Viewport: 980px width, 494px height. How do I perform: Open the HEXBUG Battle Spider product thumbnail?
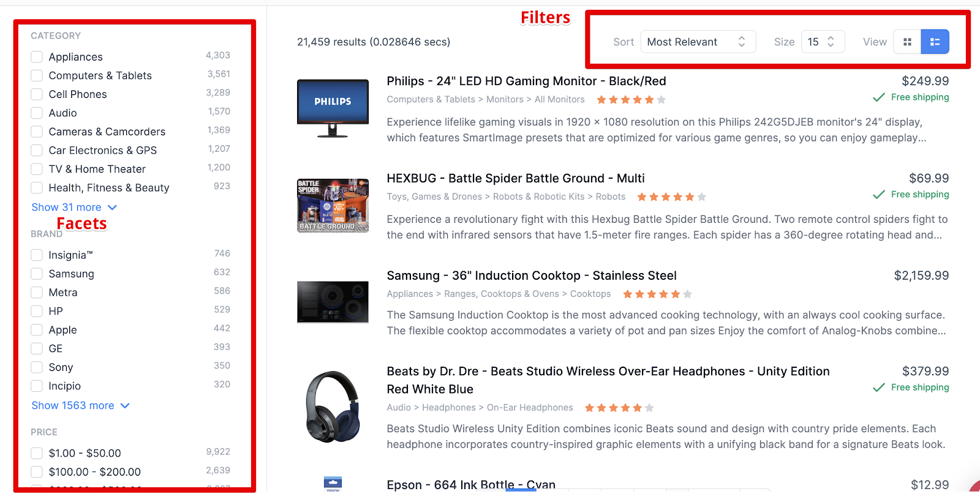click(333, 206)
